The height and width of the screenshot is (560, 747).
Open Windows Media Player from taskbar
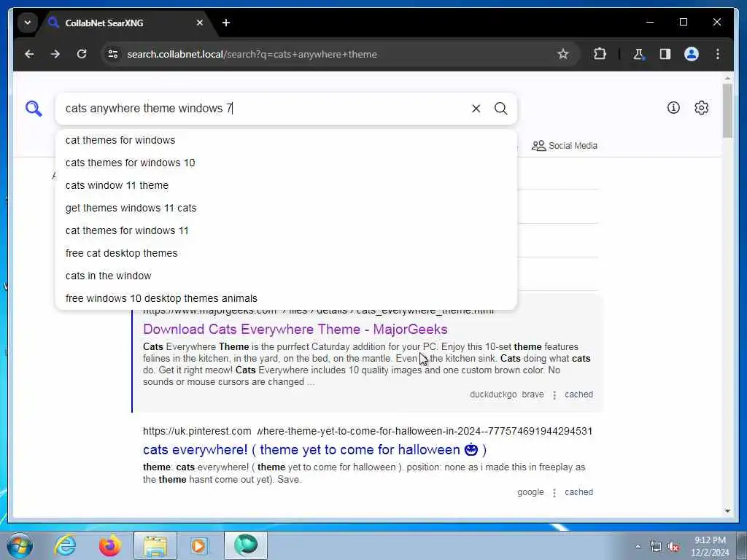pyautogui.click(x=198, y=545)
